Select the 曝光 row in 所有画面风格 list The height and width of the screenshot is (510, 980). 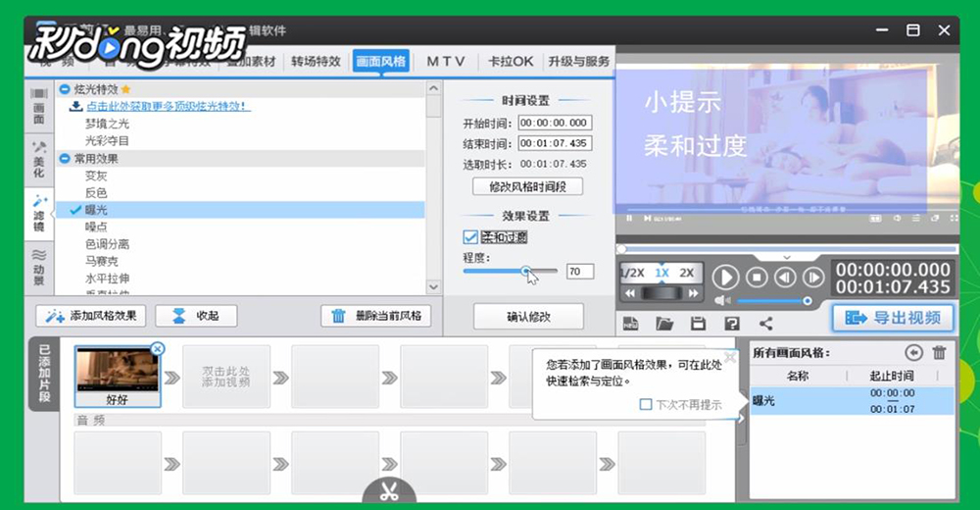852,400
